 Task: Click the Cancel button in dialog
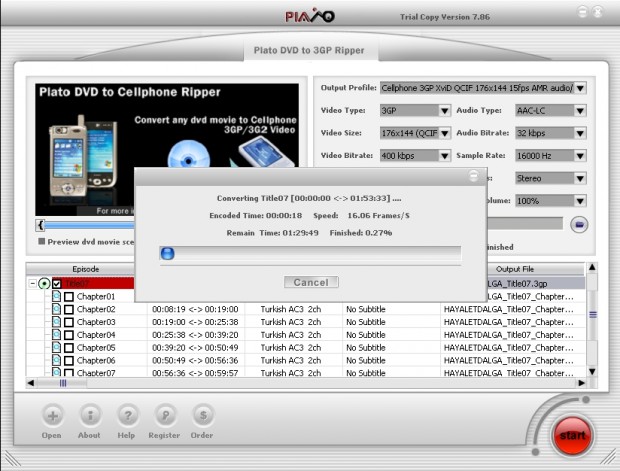311,282
